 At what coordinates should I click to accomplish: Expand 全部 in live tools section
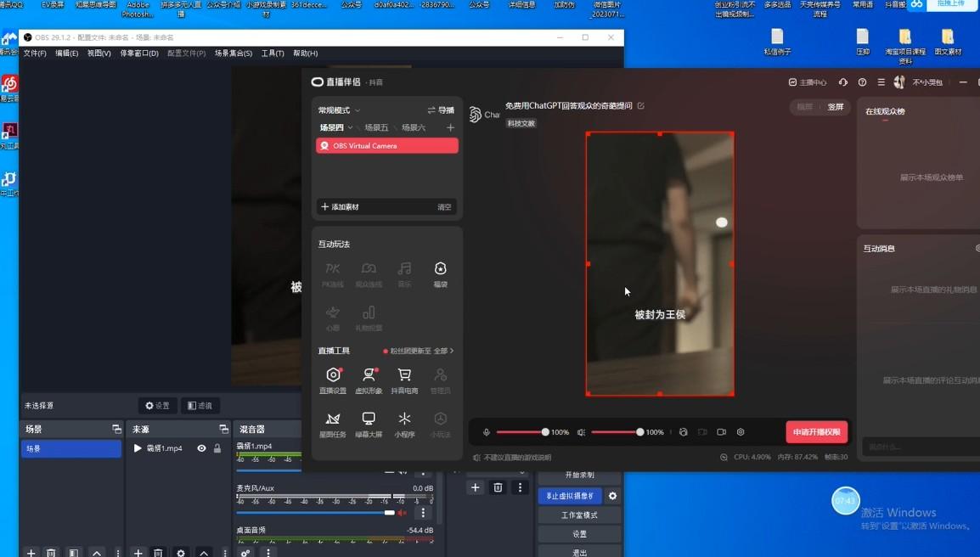[444, 351]
